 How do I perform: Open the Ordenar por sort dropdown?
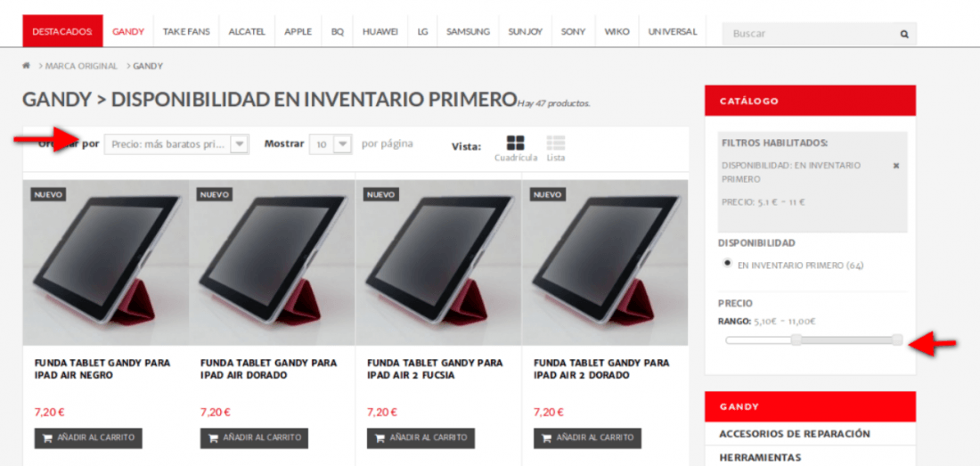click(x=176, y=144)
